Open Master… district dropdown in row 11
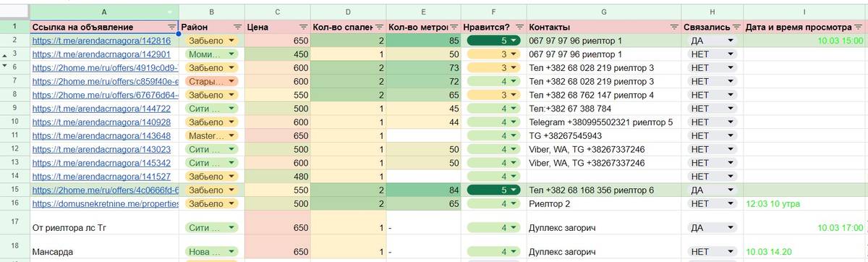 231,135
